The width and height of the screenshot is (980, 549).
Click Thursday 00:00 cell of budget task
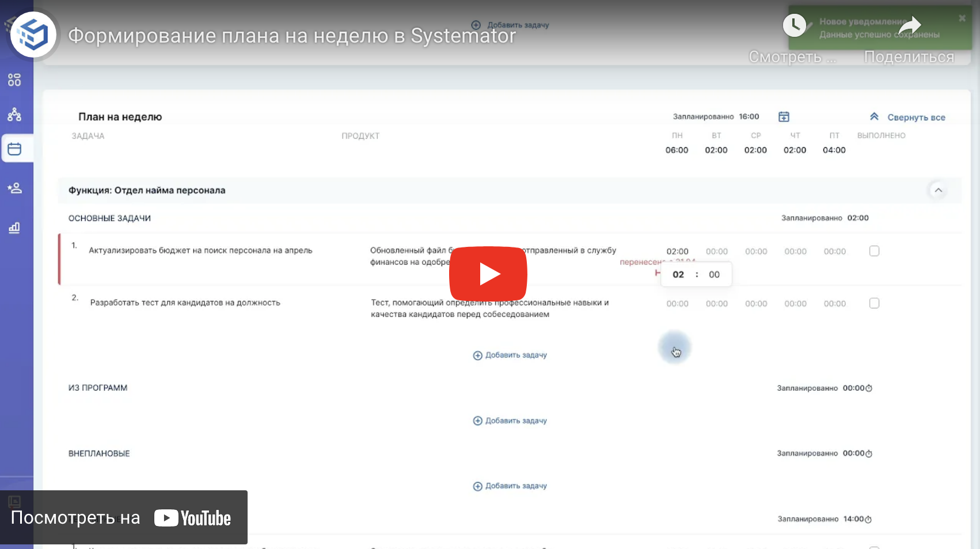pos(795,251)
